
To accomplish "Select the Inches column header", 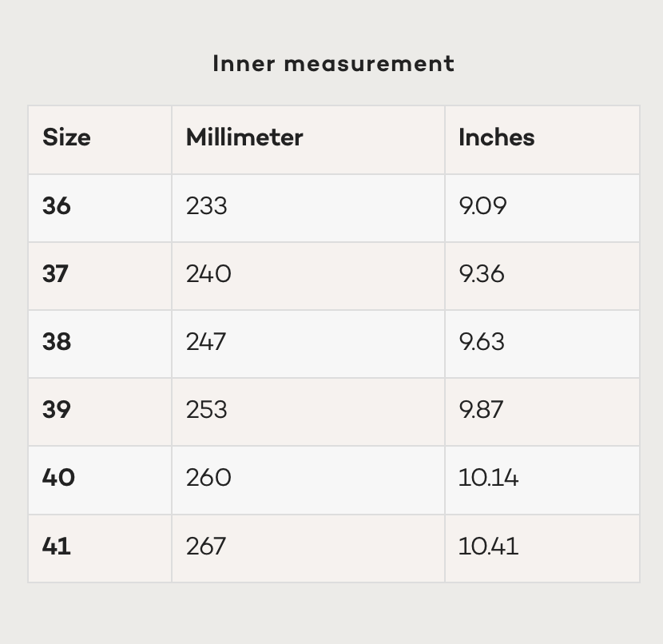I will [x=496, y=137].
